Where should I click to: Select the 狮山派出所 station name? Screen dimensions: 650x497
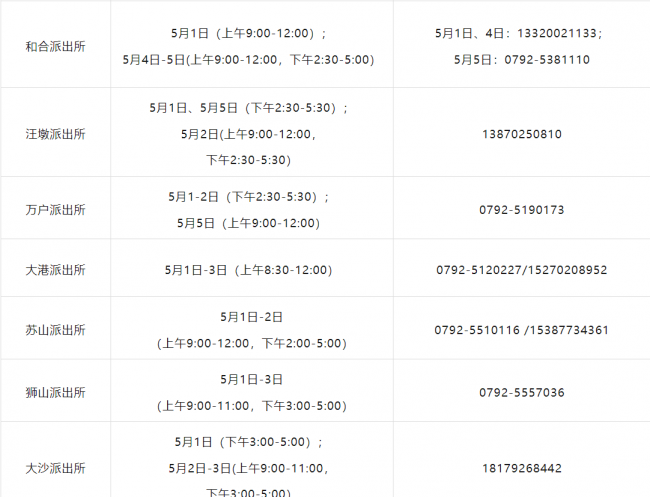coord(56,392)
